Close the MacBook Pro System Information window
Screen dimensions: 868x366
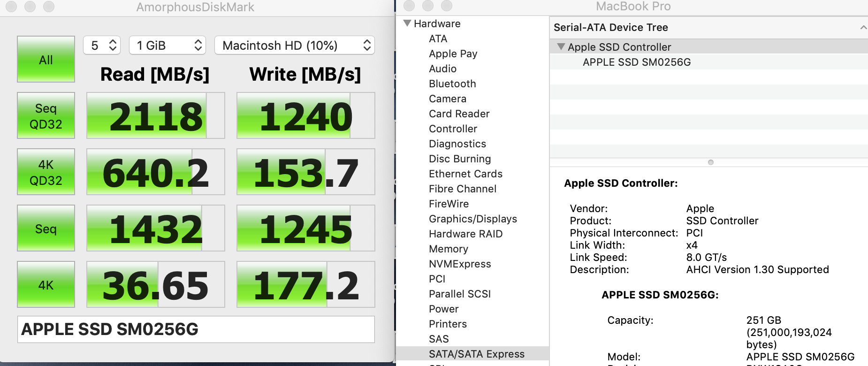pos(409,6)
